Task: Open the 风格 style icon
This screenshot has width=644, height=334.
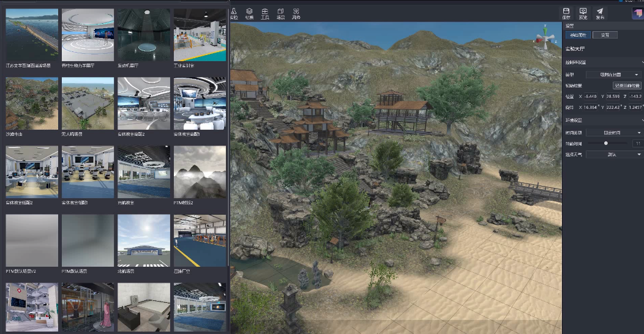Action: 296,13
